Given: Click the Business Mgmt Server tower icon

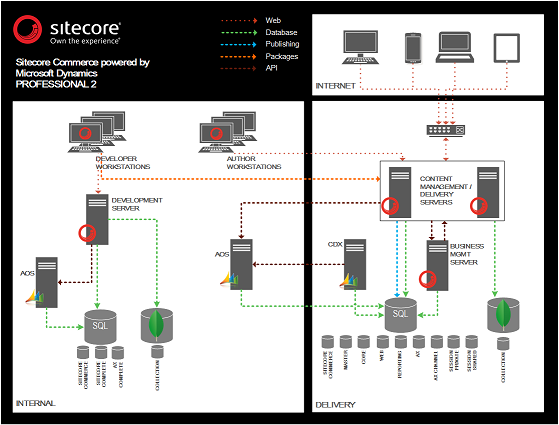Looking at the screenshot, I should [437, 266].
